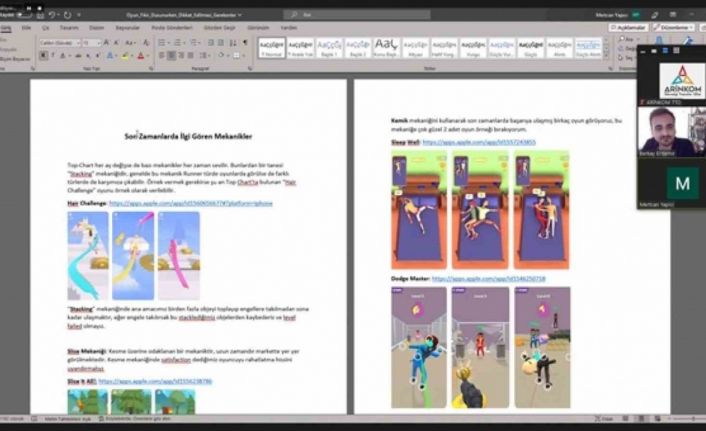Increase font size with the larger A icon
This screenshot has width=706, height=431.
point(106,42)
